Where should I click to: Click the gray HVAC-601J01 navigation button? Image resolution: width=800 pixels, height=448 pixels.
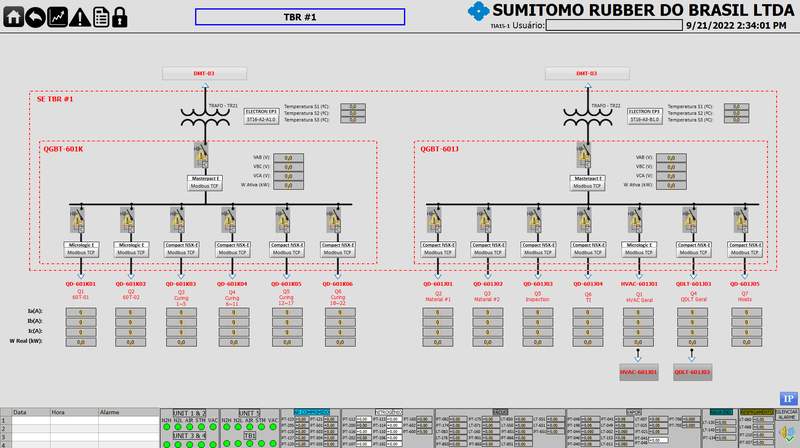638,372
